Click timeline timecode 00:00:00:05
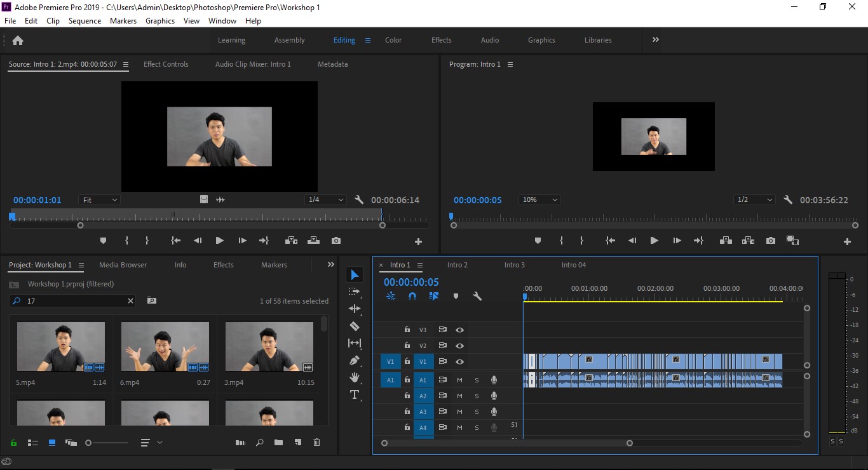The height and width of the screenshot is (470, 868). click(x=411, y=282)
